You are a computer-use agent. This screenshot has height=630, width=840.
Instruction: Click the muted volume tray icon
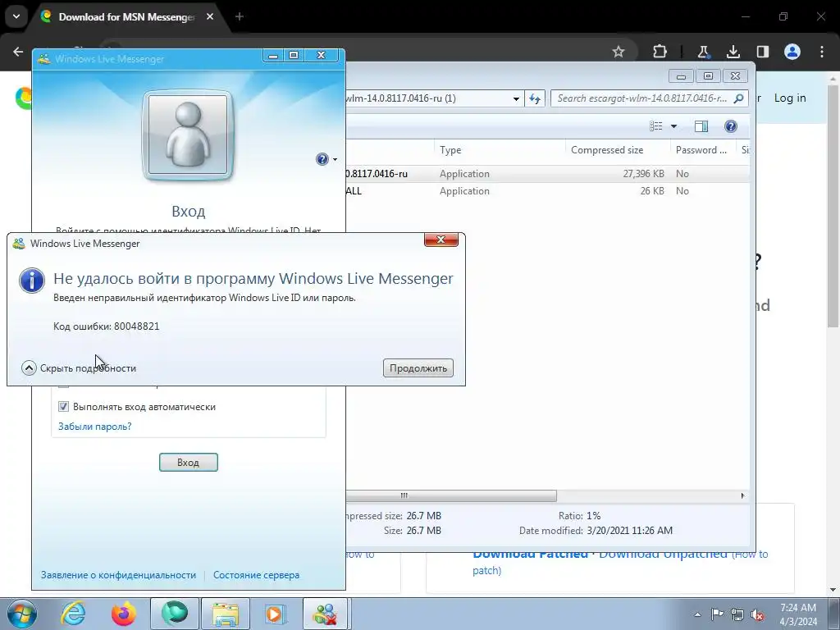[x=757, y=615]
